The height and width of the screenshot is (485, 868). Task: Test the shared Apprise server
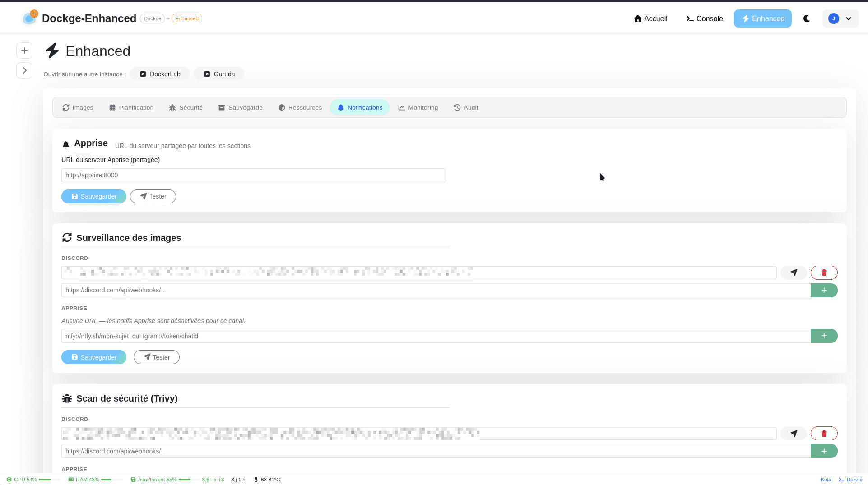coord(153,196)
